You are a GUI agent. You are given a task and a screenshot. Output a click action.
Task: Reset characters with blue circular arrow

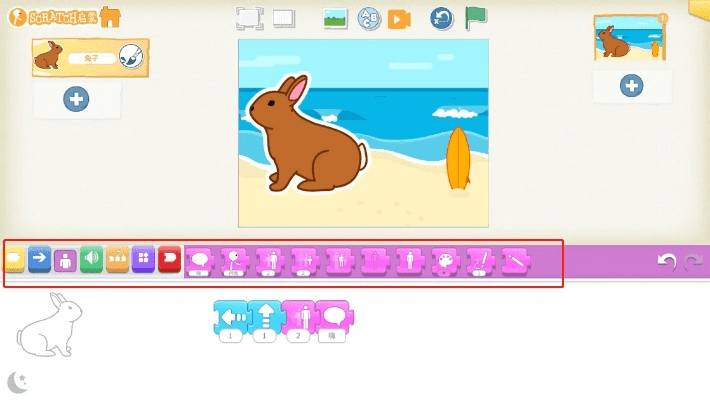pos(442,18)
